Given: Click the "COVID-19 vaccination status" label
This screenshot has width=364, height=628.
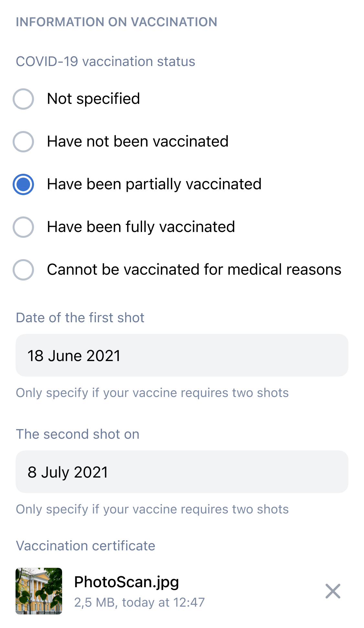Looking at the screenshot, I should click(105, 61).
